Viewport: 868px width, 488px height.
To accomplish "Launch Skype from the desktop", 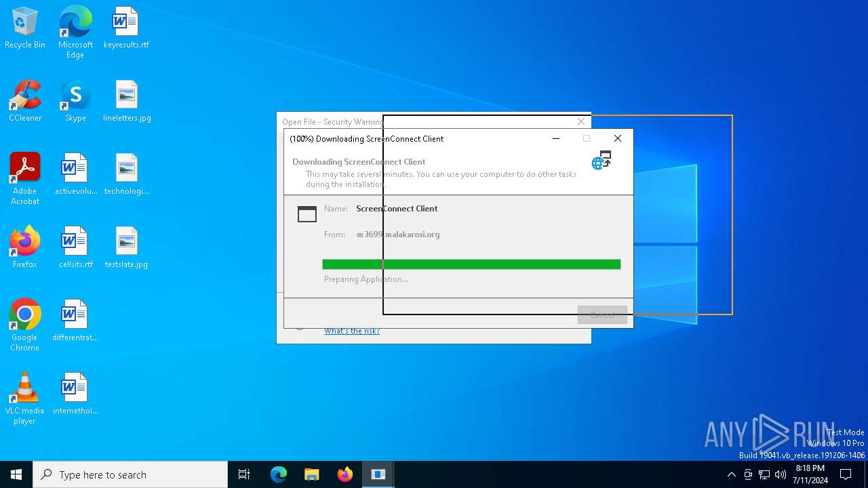I will (75, 102).
